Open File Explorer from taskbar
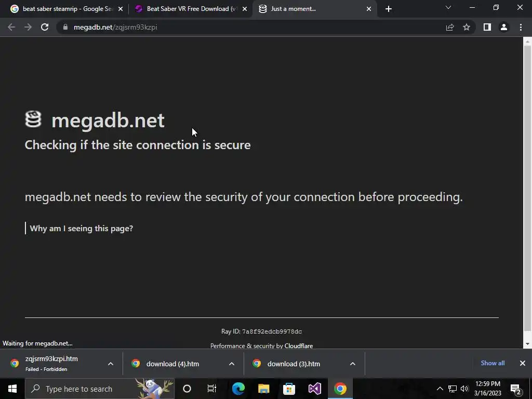 click(263, 389)
